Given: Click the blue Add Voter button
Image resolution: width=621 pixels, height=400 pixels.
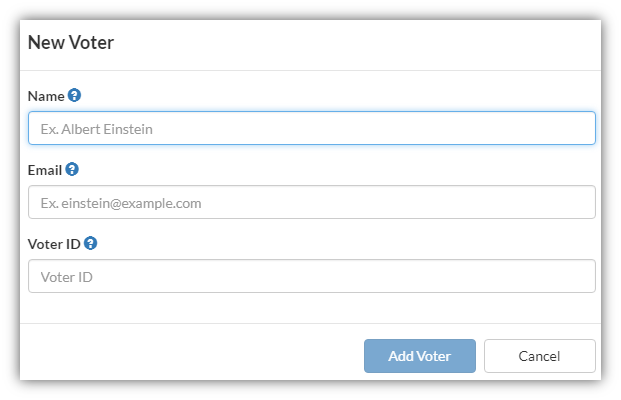Looking at the screenshot, I should tap(420, 356).
